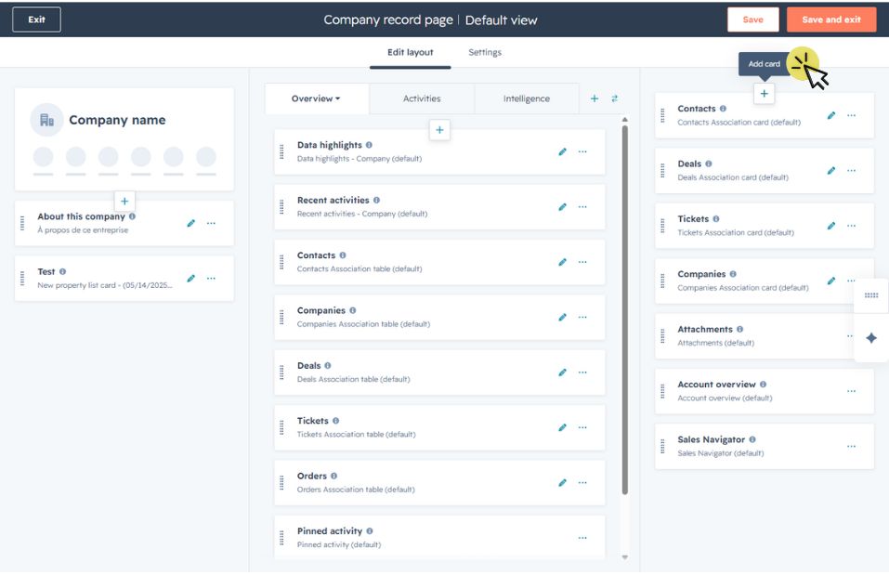Click the company building avatar icon
The image size is (889, 588).
pos(47,120)
